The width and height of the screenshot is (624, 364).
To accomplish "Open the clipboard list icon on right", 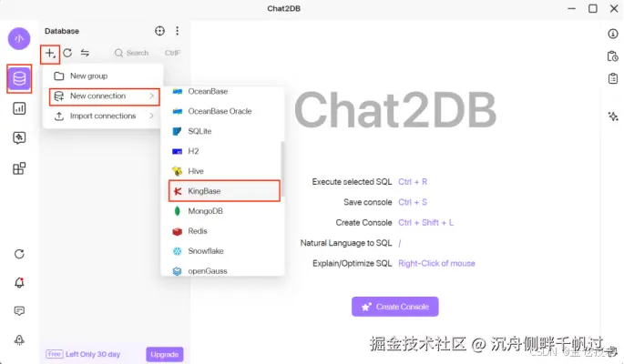I will click(x=613, y=78).
